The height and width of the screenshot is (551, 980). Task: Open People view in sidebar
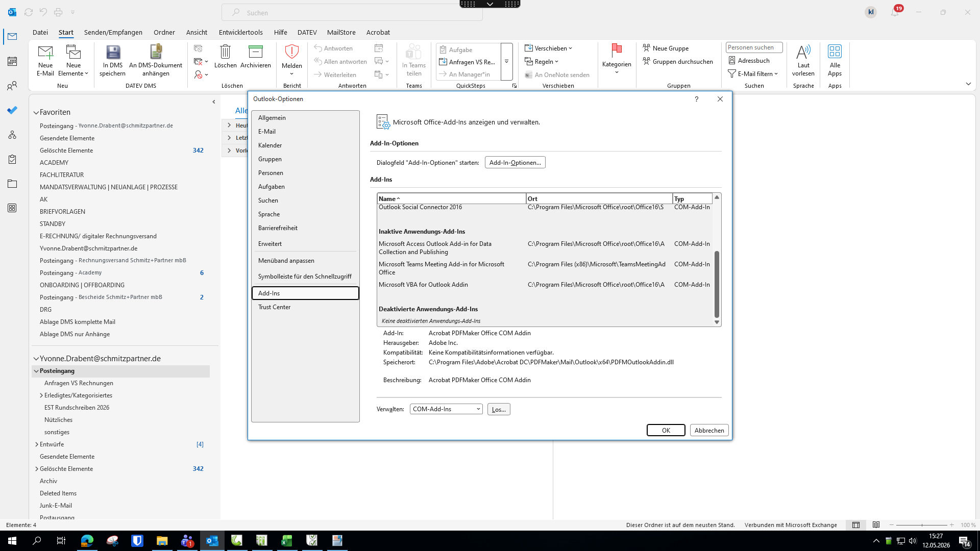(x=12, y=86)
